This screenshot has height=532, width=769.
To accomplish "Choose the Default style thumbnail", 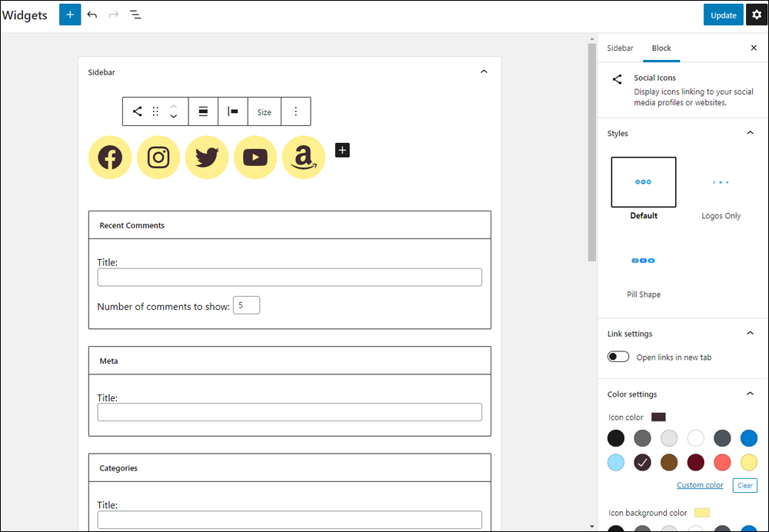I will [x=644, y=182].
